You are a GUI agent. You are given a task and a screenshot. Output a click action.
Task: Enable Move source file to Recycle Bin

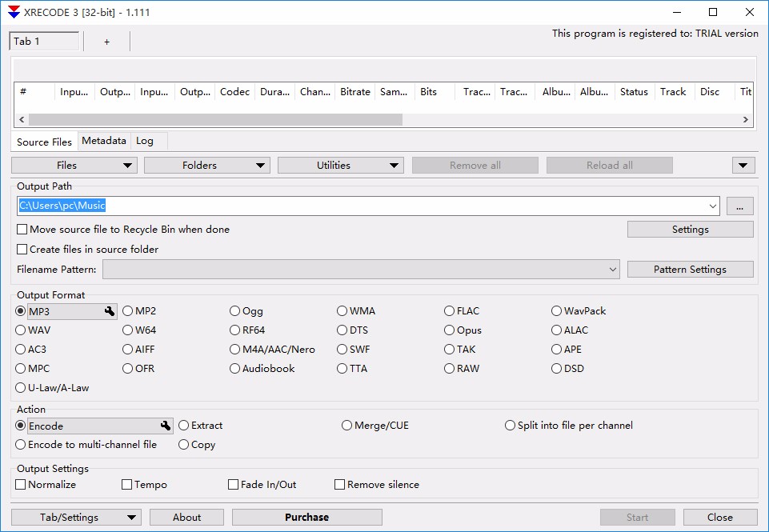[x=22, y=230]
